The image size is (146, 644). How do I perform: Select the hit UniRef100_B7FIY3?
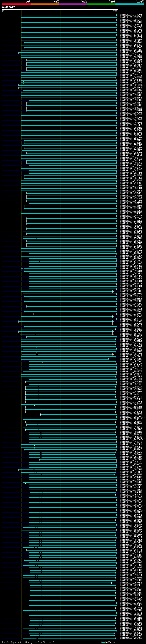(131, 35)
